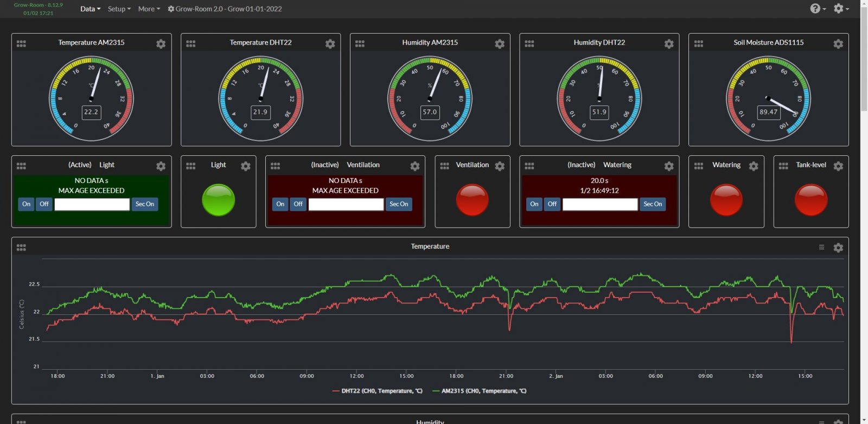
Task: Open settings gear of Soil Moisture ADS1115 widget
Action: pos(838,44)
